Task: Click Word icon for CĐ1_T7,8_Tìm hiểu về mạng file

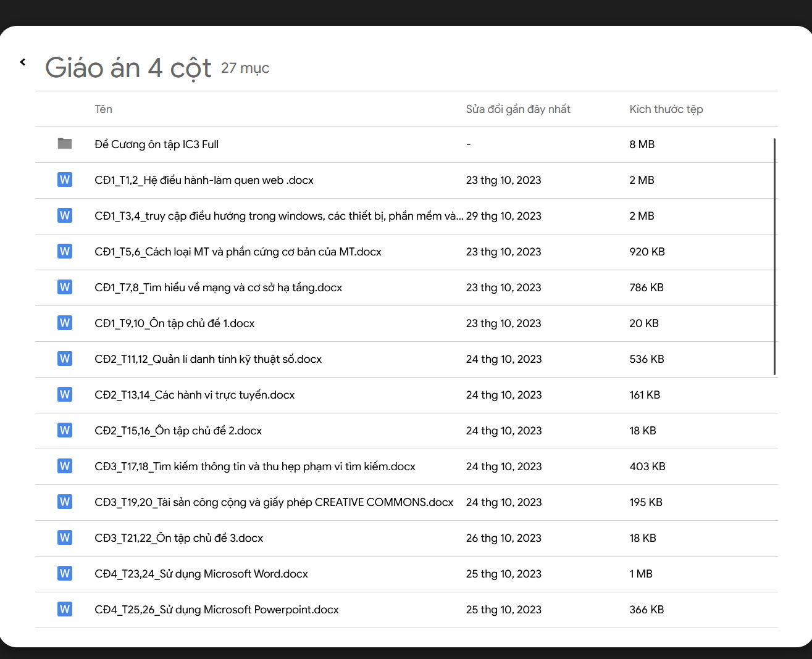Action: [65, 287]
